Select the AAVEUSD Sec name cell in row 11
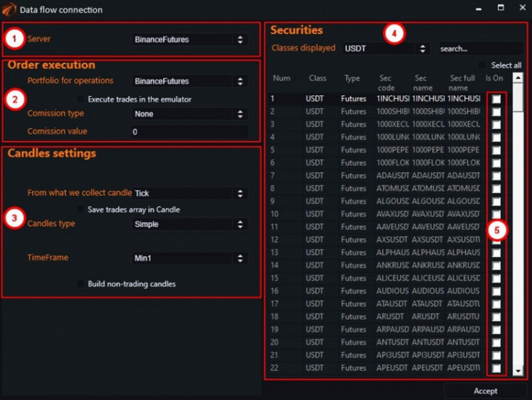The image size is (532, 400). click(x=428, y=227)
